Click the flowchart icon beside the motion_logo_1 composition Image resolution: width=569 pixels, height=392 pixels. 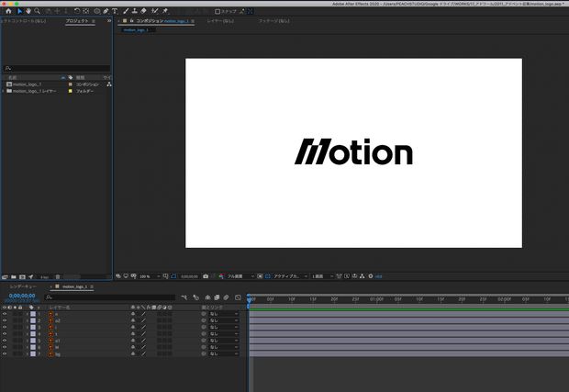[x=109, y=84]
